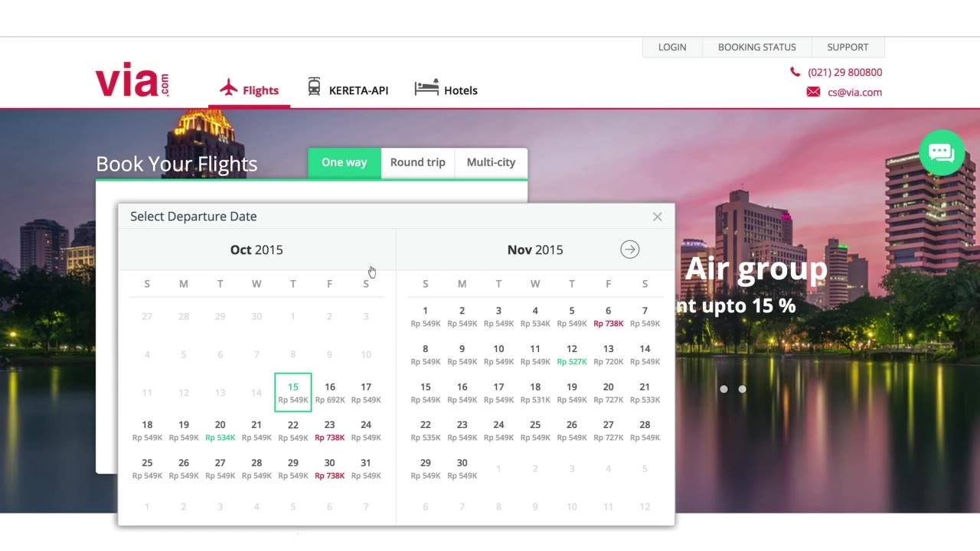Select October 30 priced Rp 738K
980x551 pixels.
click(330, 468)
